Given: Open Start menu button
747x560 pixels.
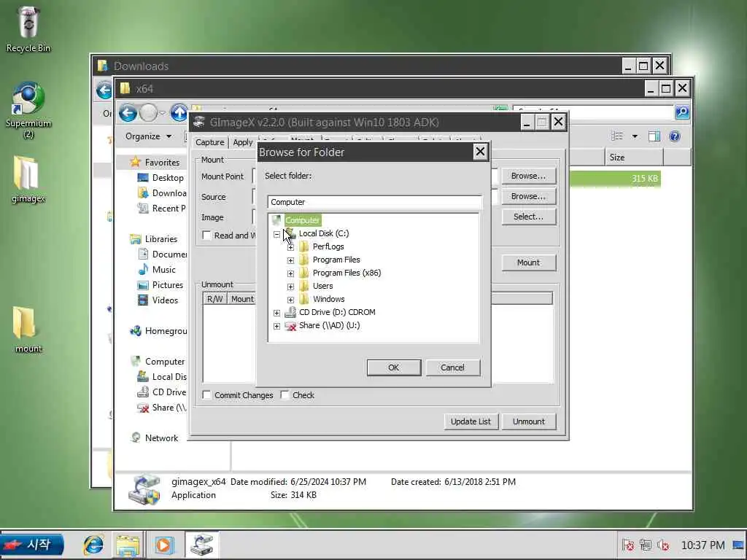Looking at the screenshot, I should coord(32,545).
